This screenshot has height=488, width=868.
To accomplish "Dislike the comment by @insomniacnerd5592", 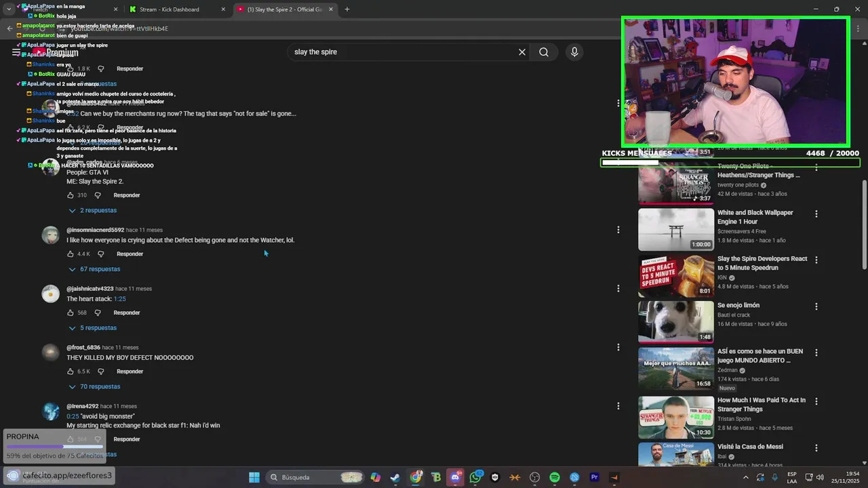I will coord(101,254).
